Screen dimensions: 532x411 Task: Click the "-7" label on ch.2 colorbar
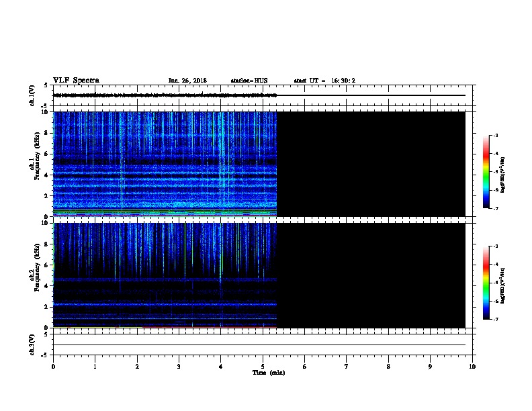pyautogui.click(x=495, y=319)
